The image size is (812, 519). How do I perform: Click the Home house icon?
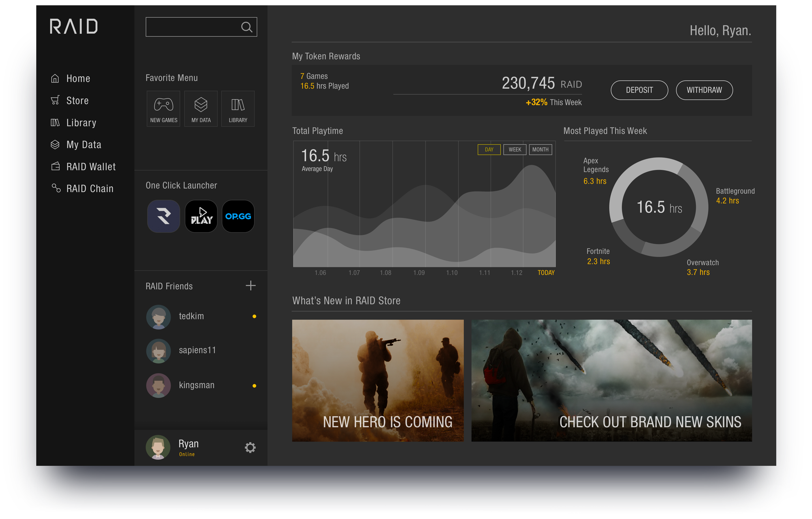[x=55, y=79]
